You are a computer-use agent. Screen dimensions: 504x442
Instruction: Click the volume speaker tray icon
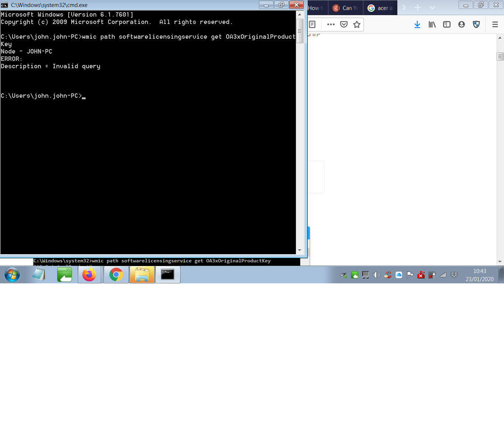click(x=376, y=275)
